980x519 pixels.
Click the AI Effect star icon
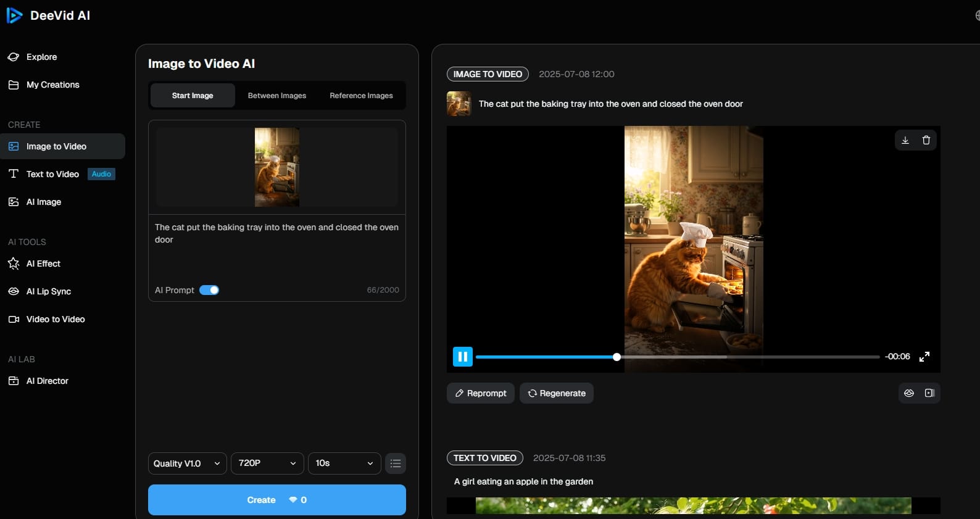pyautogui.click(x=14, y=264)
